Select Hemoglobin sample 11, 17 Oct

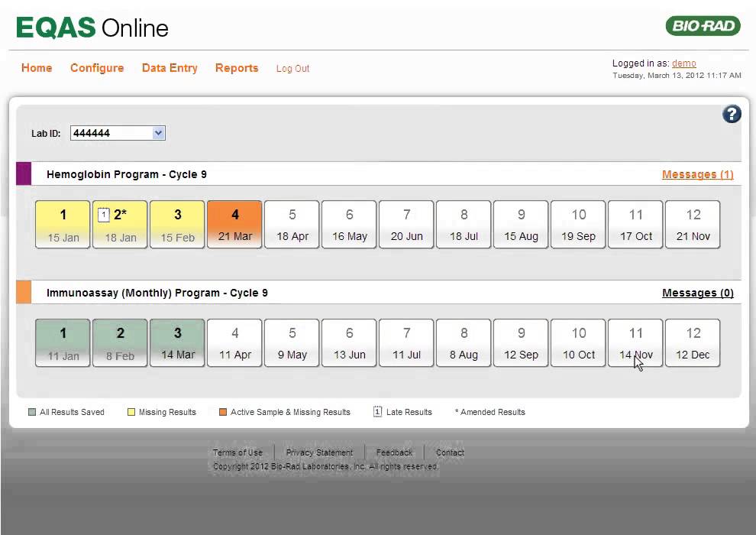coord(636,225)
